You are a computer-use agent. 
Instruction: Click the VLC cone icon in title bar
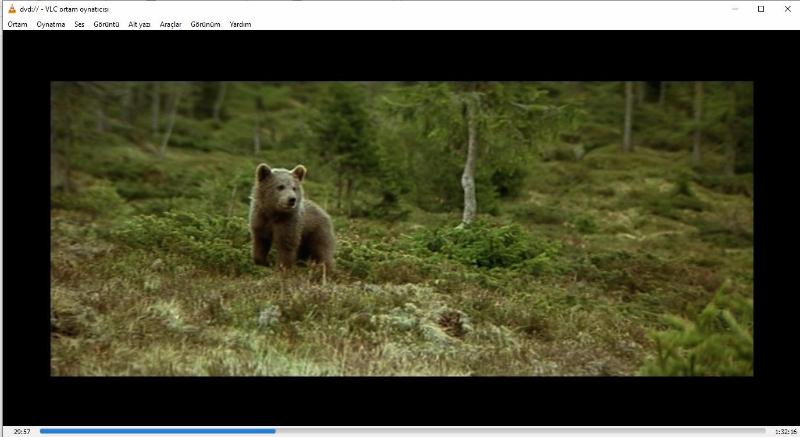11,9
